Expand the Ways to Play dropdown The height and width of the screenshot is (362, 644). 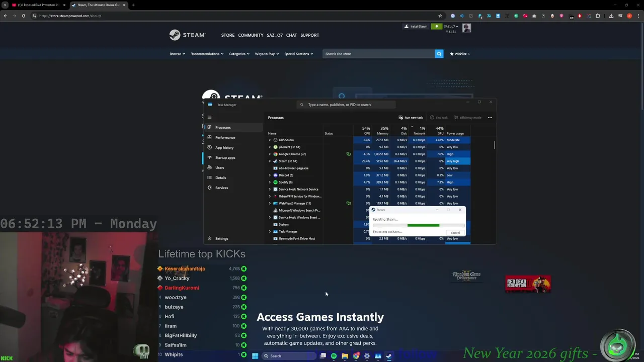(x=267, y=54)
